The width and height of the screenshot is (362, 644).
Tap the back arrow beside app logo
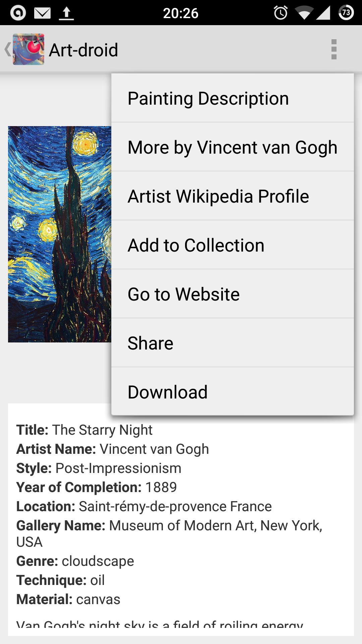click(x=7, y=49)
